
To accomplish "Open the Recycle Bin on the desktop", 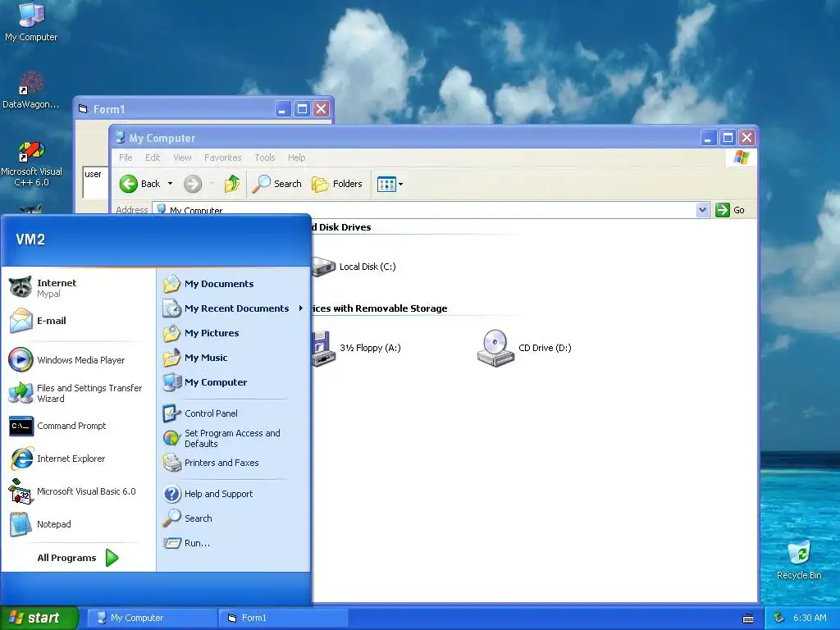I will pos(799,560).
